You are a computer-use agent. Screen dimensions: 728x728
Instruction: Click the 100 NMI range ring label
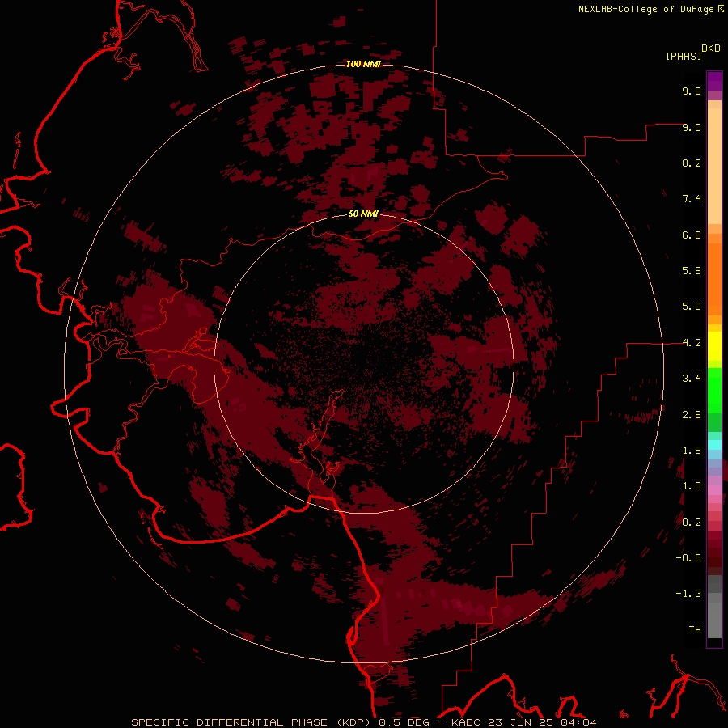click(363, 64)
